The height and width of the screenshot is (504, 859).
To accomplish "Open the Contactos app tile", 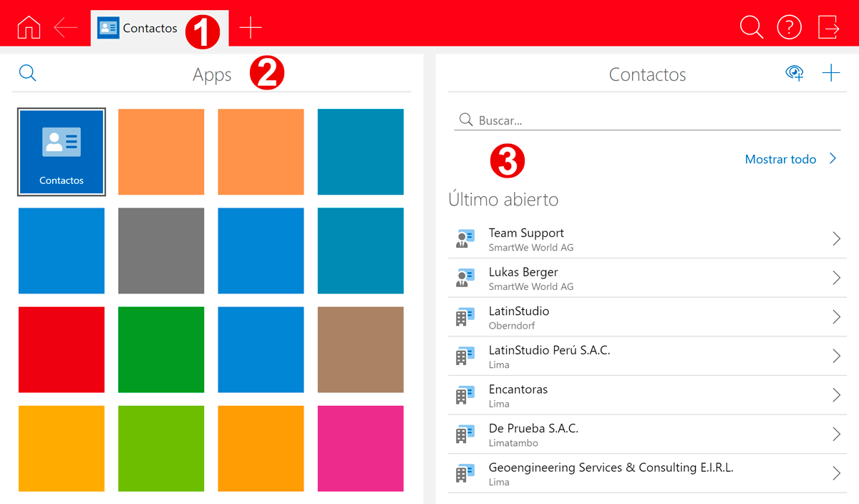I will 62,152.
